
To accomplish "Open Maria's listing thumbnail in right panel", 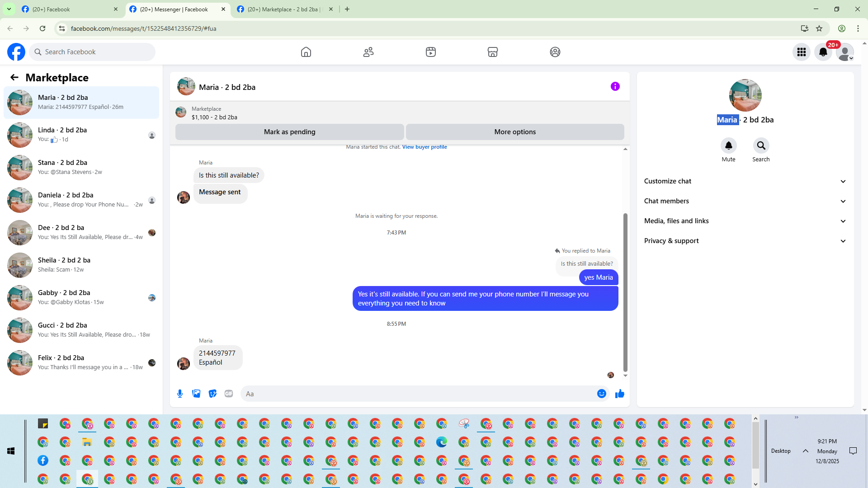I will click(745, 95).
